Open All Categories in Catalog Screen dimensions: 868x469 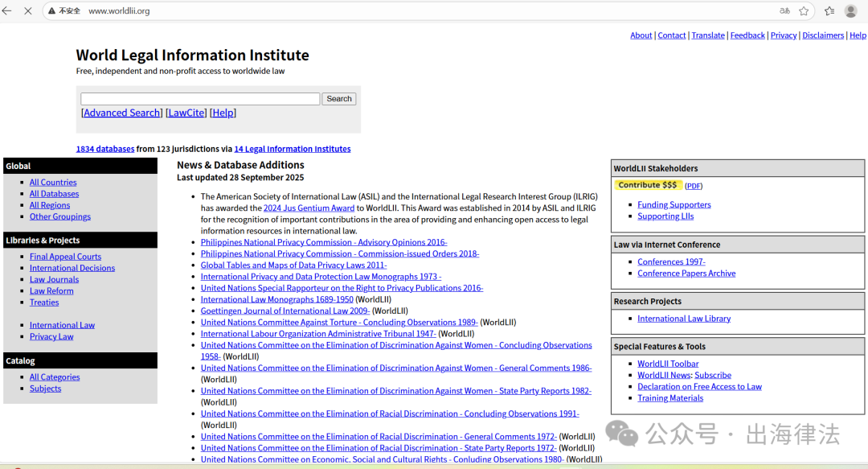[x=55, y=377]
